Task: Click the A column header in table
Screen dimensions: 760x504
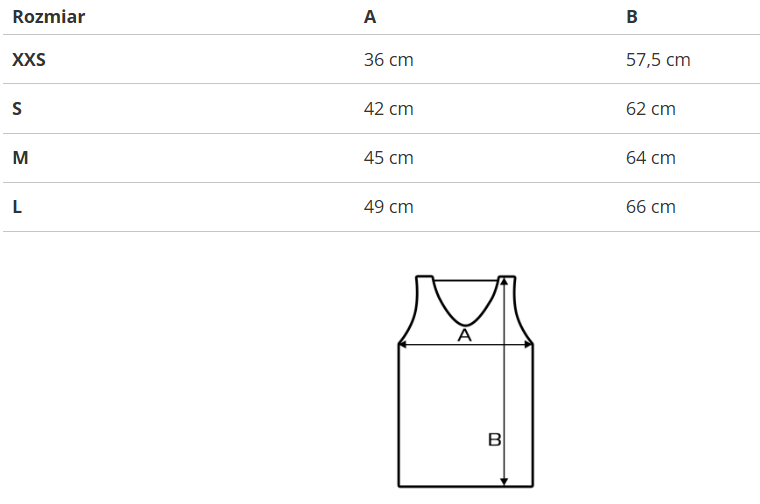Action: [x=370, y=17]
